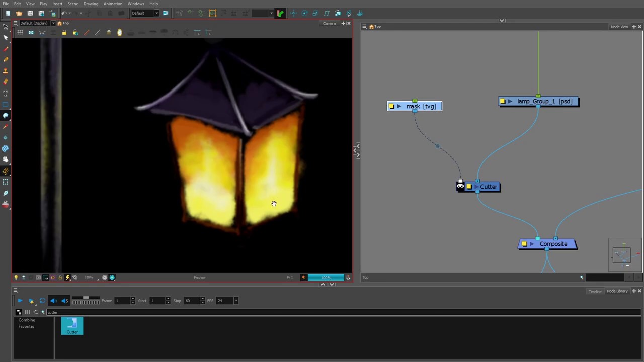Viewport: 644px width, 362px height.
Task: Click the Rotate tool icon in top toolbar
Action: (x=304, y=13)
